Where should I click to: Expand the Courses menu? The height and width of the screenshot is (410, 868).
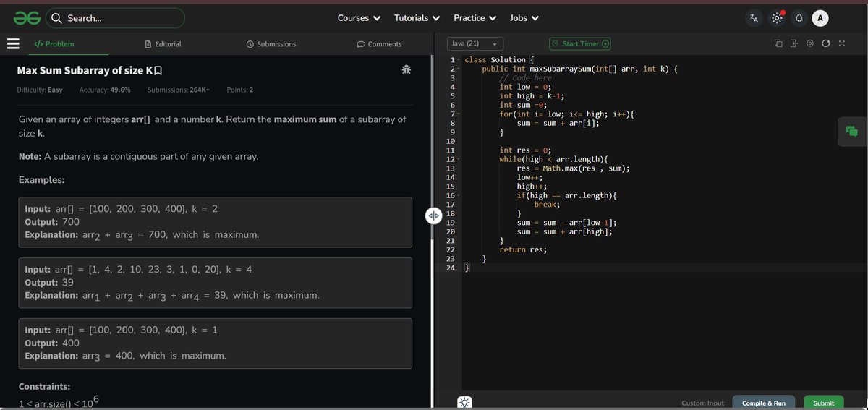(359, 18)
